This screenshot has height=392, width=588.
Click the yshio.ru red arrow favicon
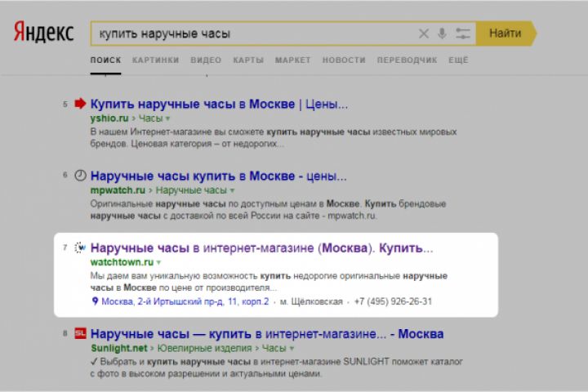click(80, 104)
